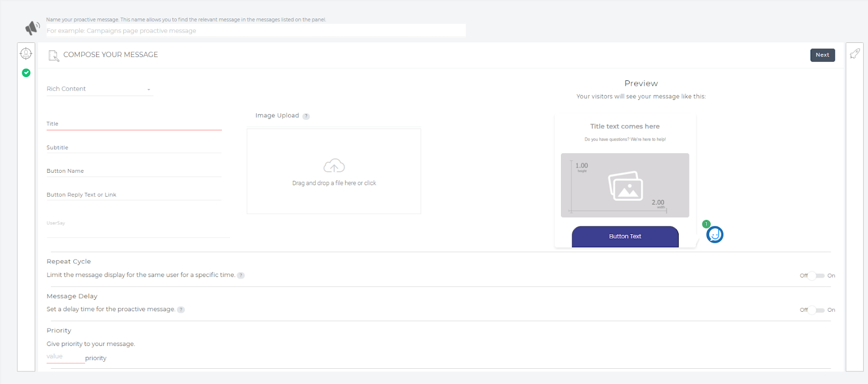Click the Subtitle input field
868x384 pixels.
pos(134,147)
